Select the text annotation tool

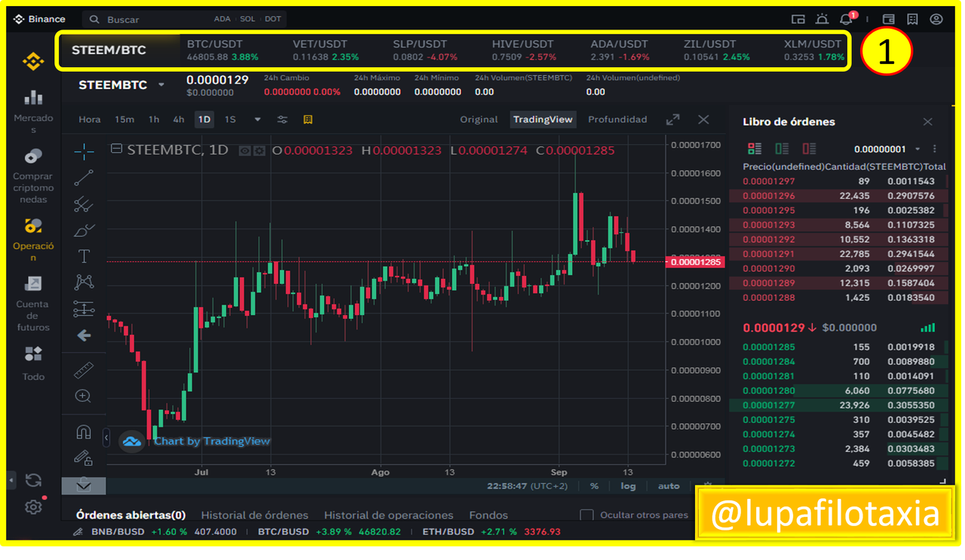tap(84, 256)
